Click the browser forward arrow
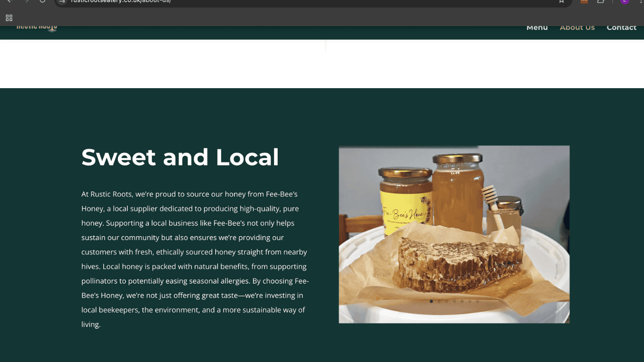Viewport: 644px width, 362px height. pos(26,1)
